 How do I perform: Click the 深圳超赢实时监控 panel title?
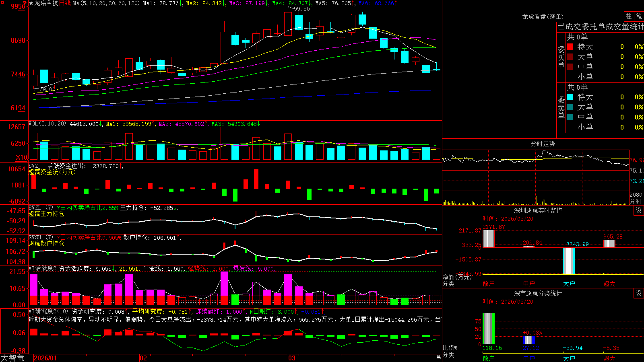pyautogui.click(x=538, y=210)
